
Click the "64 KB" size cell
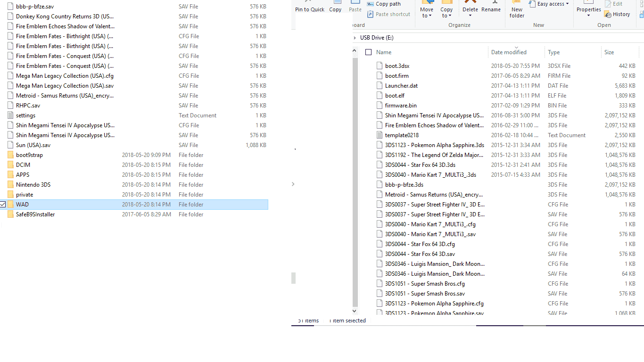click(x=628, y=274)
